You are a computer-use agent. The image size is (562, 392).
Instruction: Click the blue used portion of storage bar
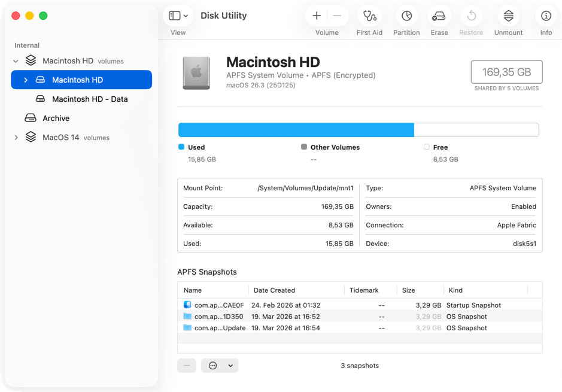pyautogui.click(x=296, y=130)
